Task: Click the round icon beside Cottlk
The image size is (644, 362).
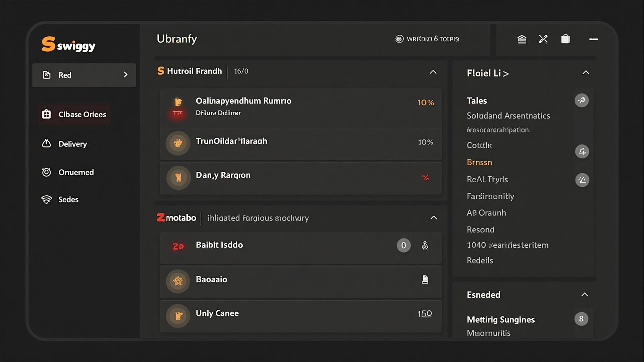Action: coord(582,152)
